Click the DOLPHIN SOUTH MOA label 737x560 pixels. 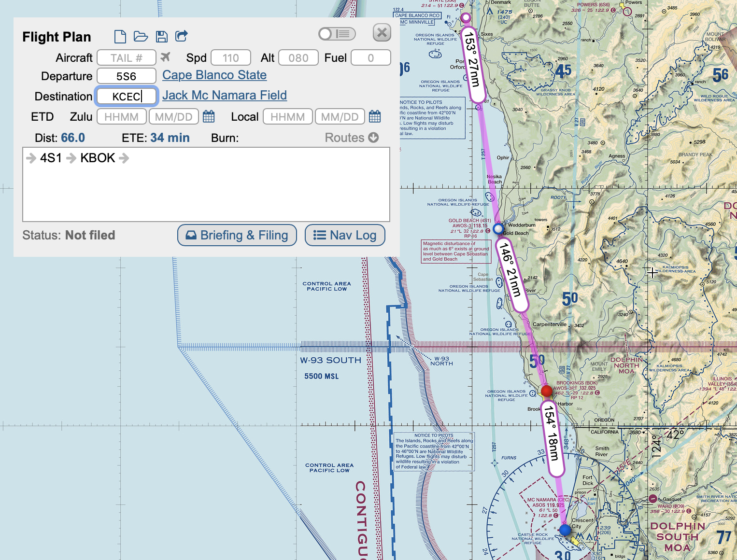678,537
